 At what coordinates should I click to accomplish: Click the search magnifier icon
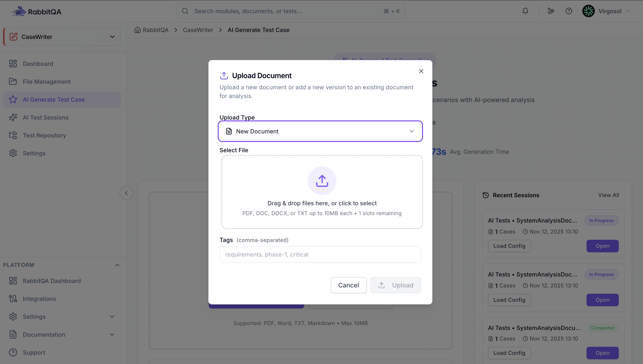tap(185, 11)
